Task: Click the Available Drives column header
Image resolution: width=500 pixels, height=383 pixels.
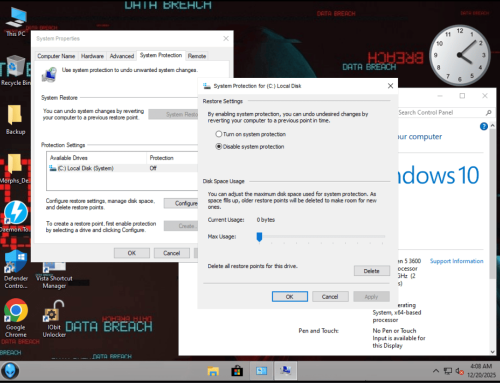Action: coord(97,158)
